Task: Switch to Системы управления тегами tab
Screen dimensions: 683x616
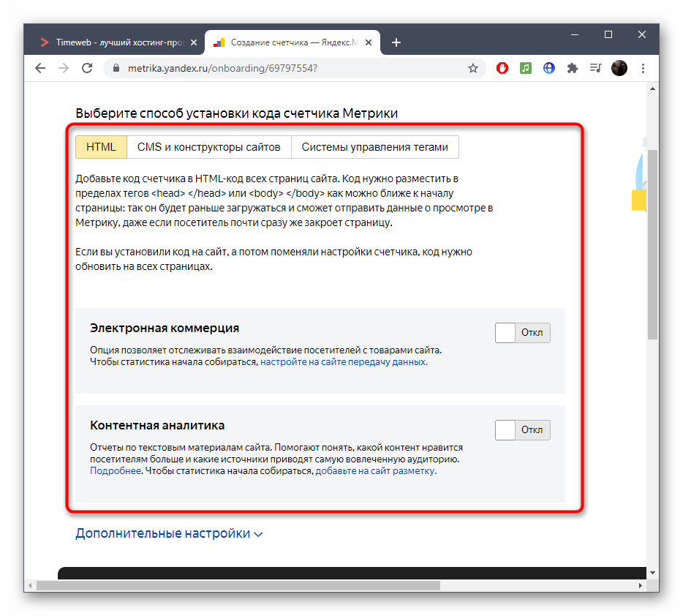Action: pyautogui.click(x=374, y=147)
